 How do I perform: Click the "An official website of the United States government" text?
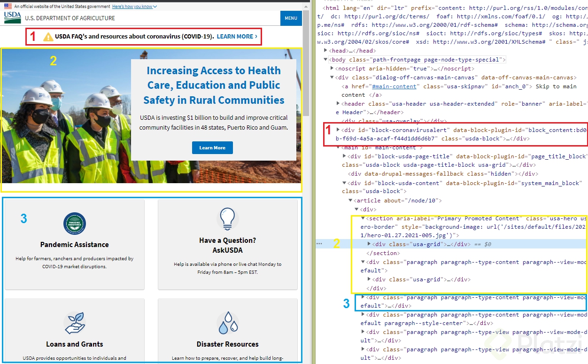pyautogui.click(x=62, y=7)
